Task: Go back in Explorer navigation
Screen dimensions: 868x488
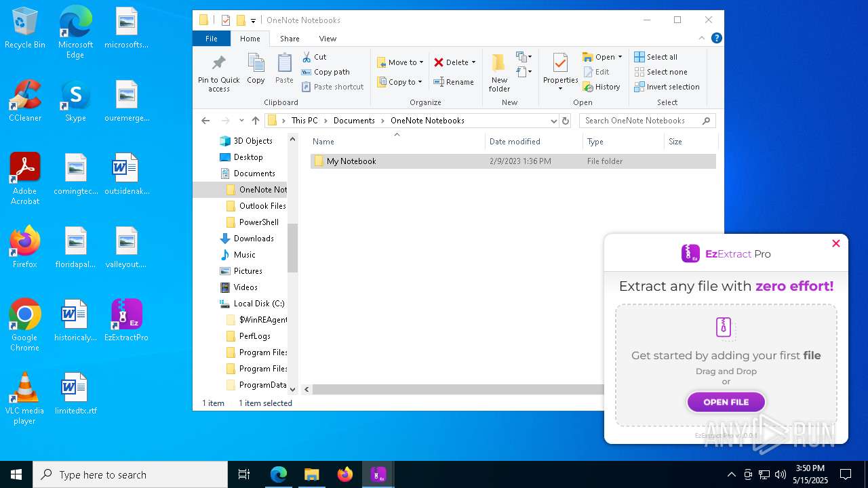Action: (205, 121)
